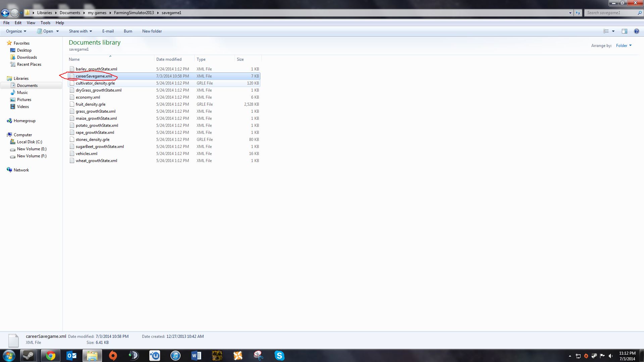Click the orange cross-shaped taskbar icon
Screen dimensions: 644x362
[x=238, y=355]
